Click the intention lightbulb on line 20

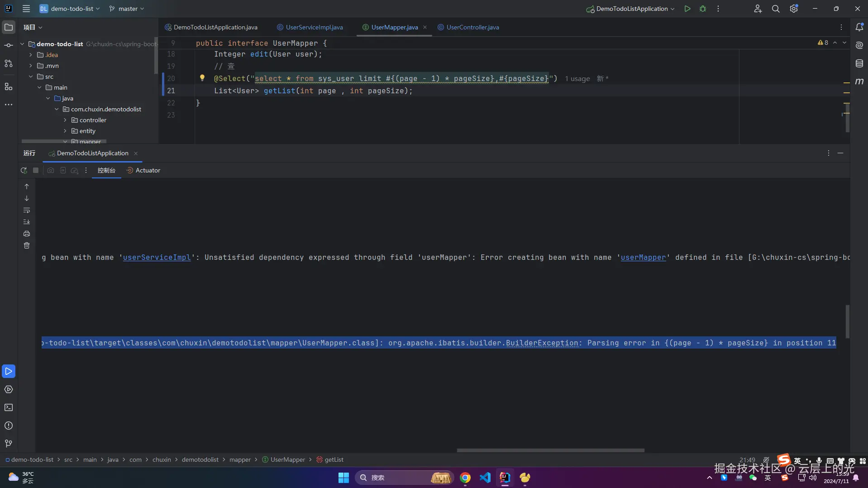pos(202,78)
